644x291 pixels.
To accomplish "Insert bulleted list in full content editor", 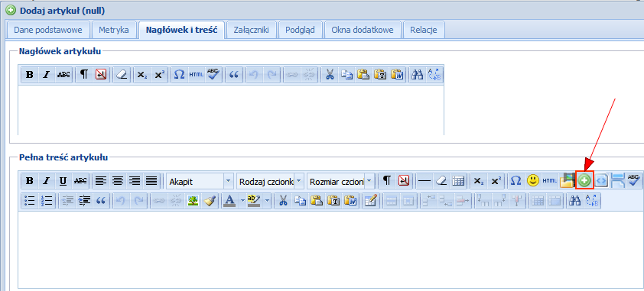I will tap(29, 200).
